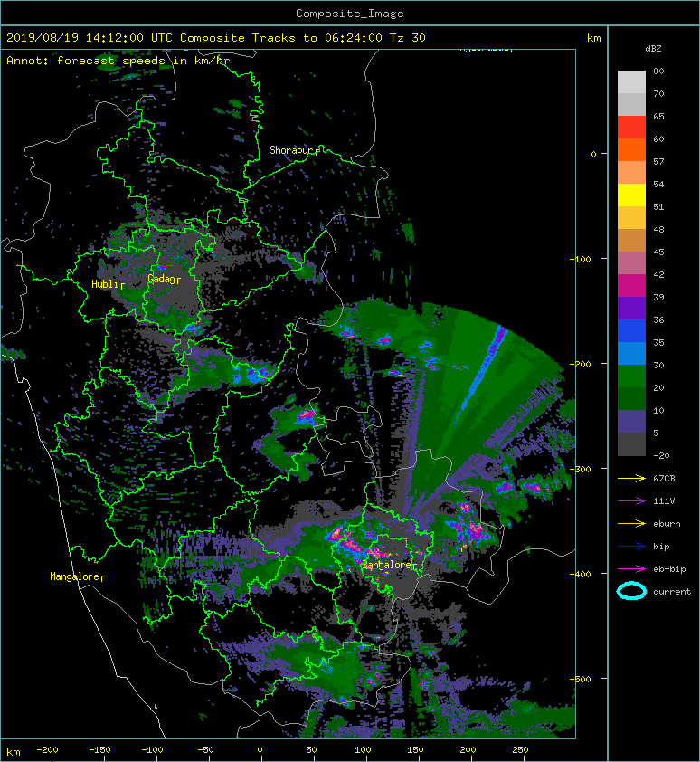Screen dimensions: 700x762
Task: Select the 'current' legend label
Action: 672,592
